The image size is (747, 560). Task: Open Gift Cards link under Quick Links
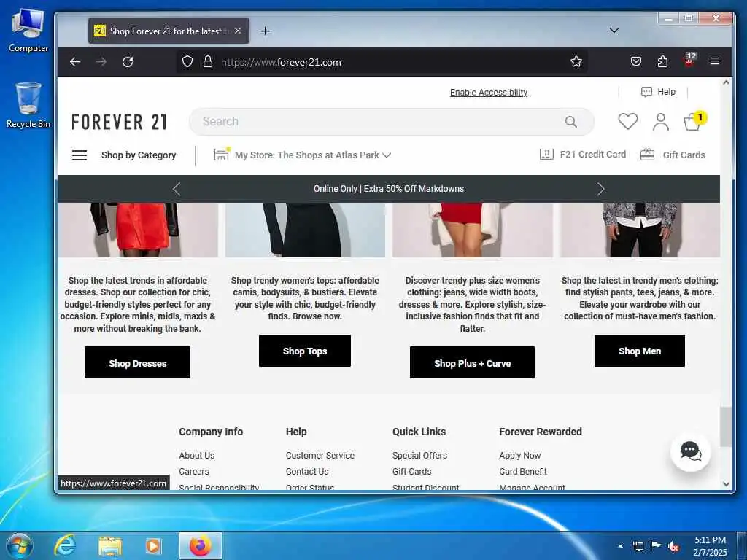[412, 472]
